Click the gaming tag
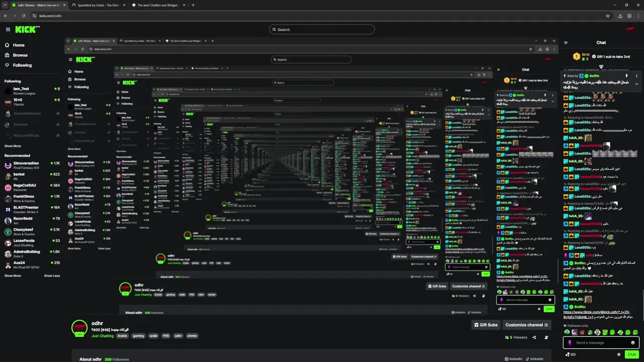 click(138, 336)
